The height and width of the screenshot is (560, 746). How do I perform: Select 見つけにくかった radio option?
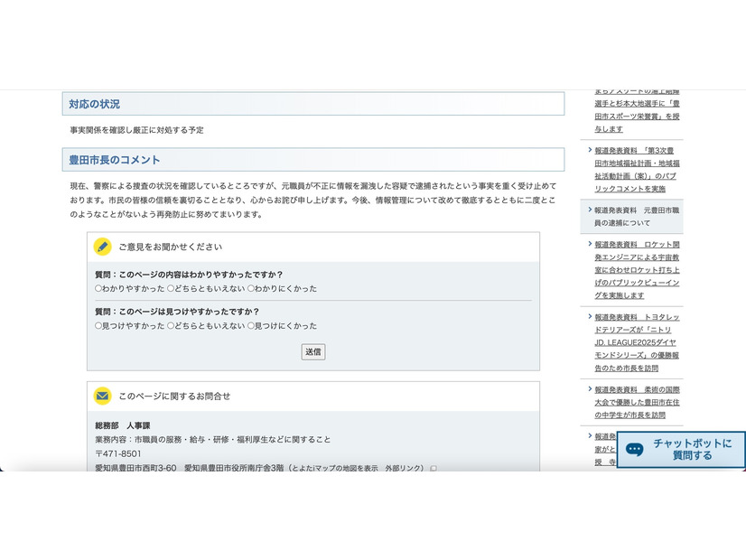pos(251,326)
